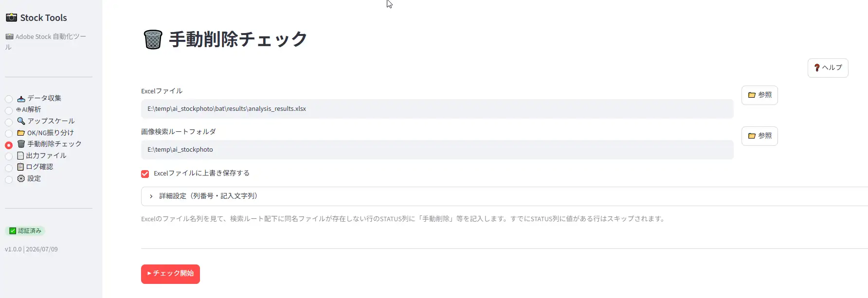Click the document icon beside 出力ファイル
This screenshot has height=298, width=868.
coord(20,156)
